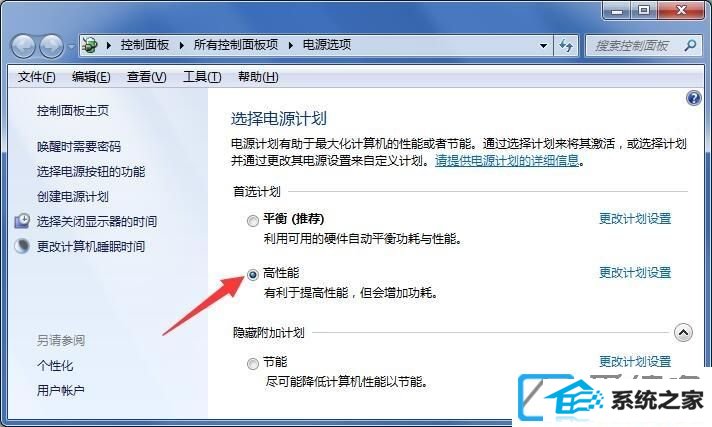Open the address bar history dropdown arrow
This screenshot has width=712, height=427.
click(543, 45)
